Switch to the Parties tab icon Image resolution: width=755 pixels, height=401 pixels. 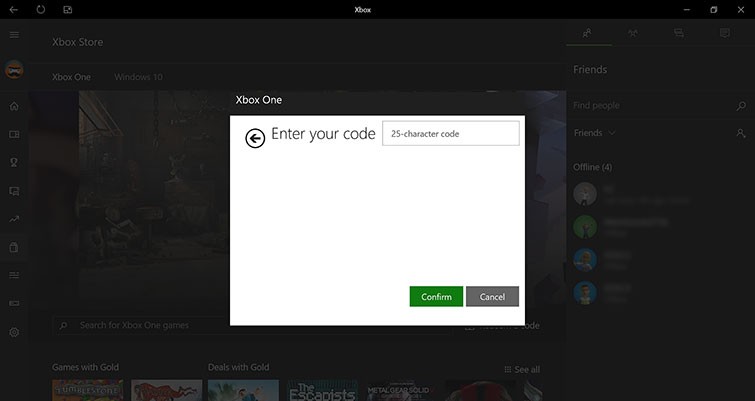tap(633, 33)
